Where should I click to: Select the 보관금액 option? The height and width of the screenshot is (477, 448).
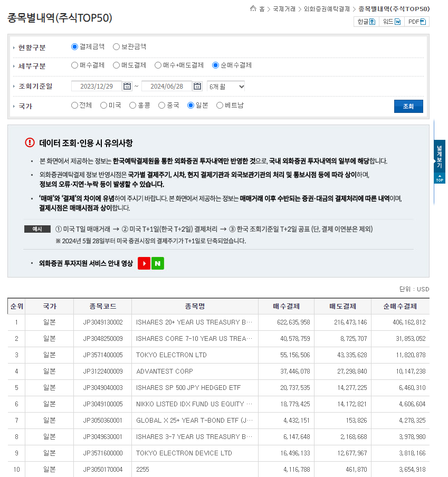[x=116, y=47]
